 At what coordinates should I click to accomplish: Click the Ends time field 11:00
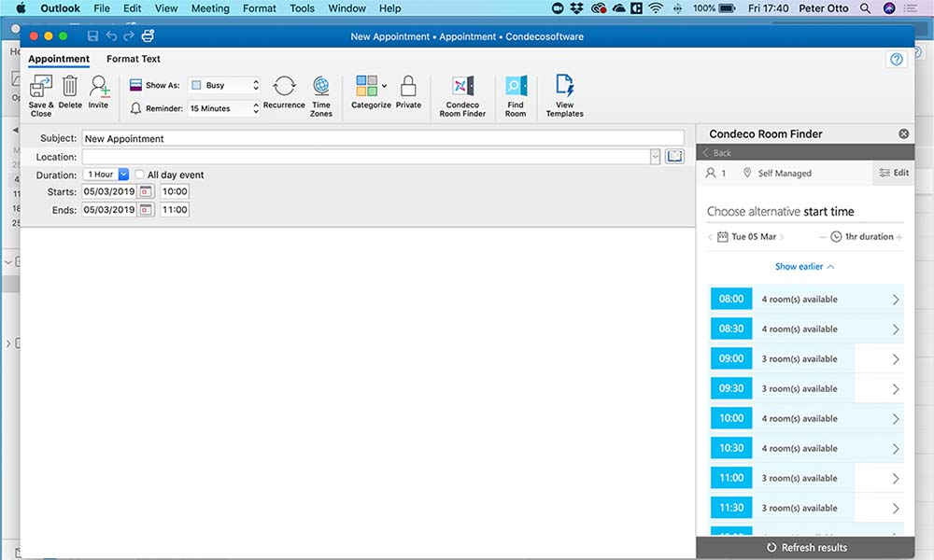[x=175, y=209]
